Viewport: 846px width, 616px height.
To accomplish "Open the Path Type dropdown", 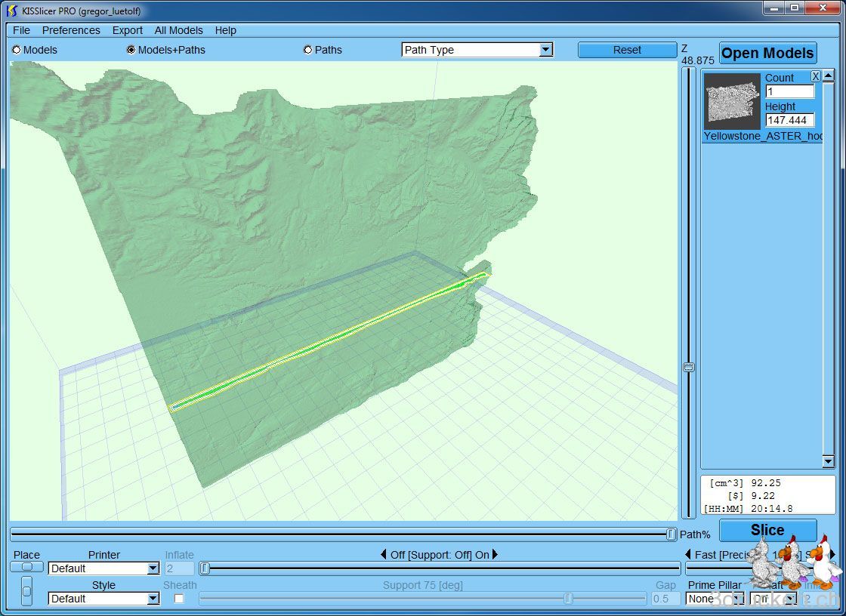I will 545,50.
